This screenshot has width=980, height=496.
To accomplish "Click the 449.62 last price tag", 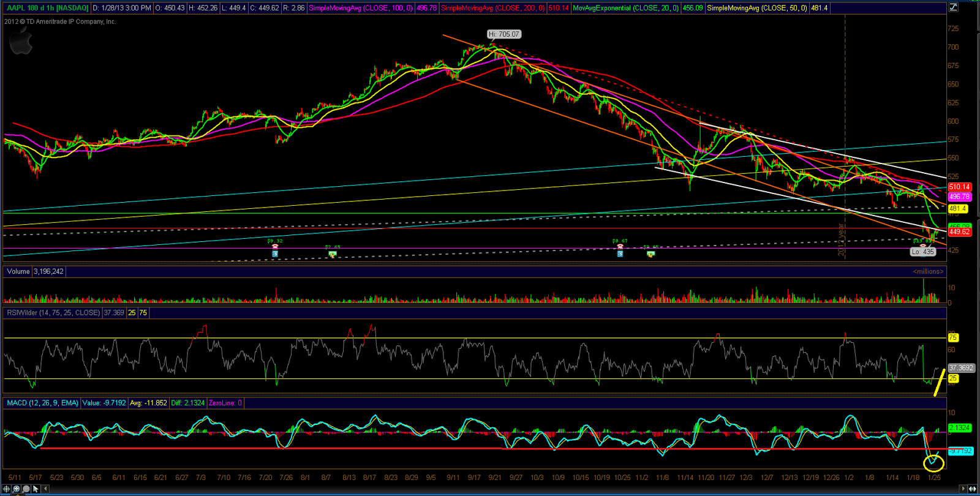I will point(959,231).
